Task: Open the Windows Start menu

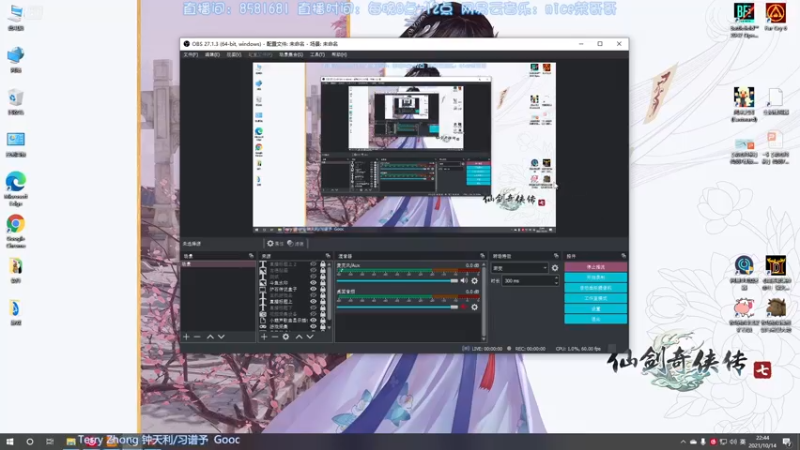Action: point(10,442)
